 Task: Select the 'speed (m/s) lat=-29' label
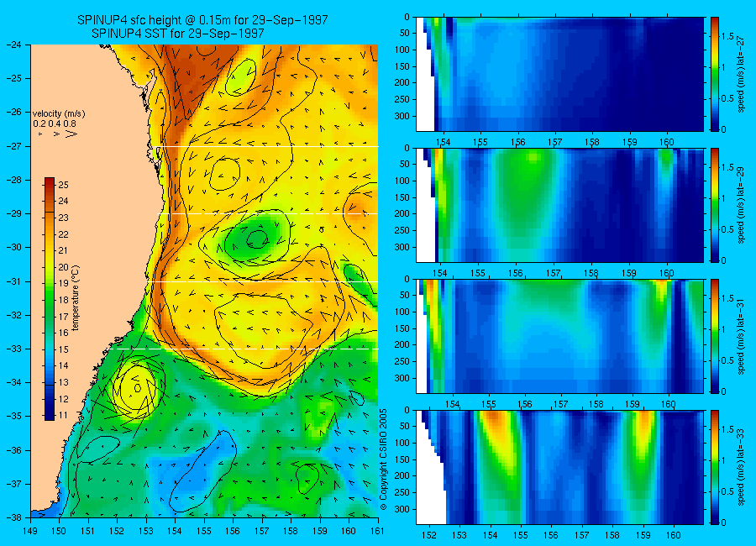tap(742, 205)
